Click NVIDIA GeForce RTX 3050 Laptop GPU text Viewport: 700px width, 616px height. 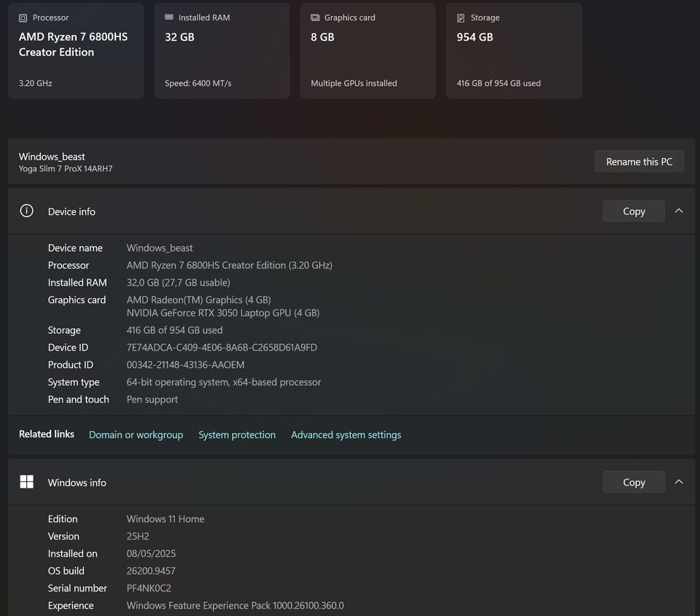coord(223,313)
